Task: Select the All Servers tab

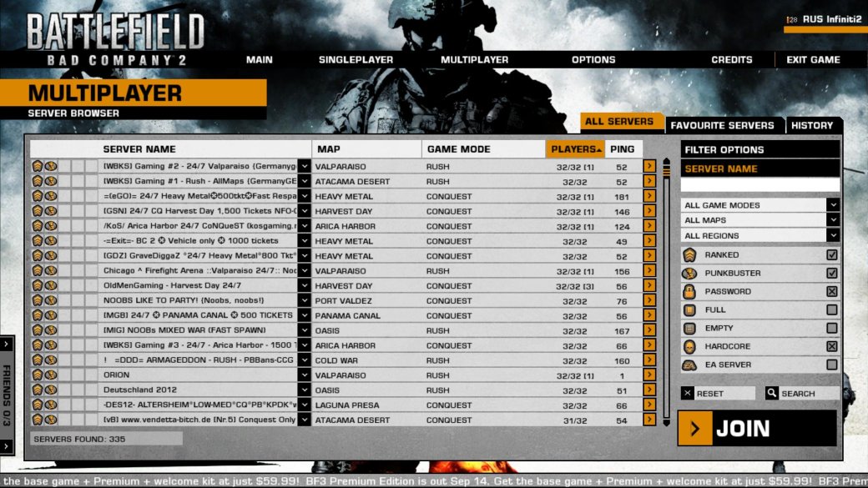Action: (x=620, y=122)
